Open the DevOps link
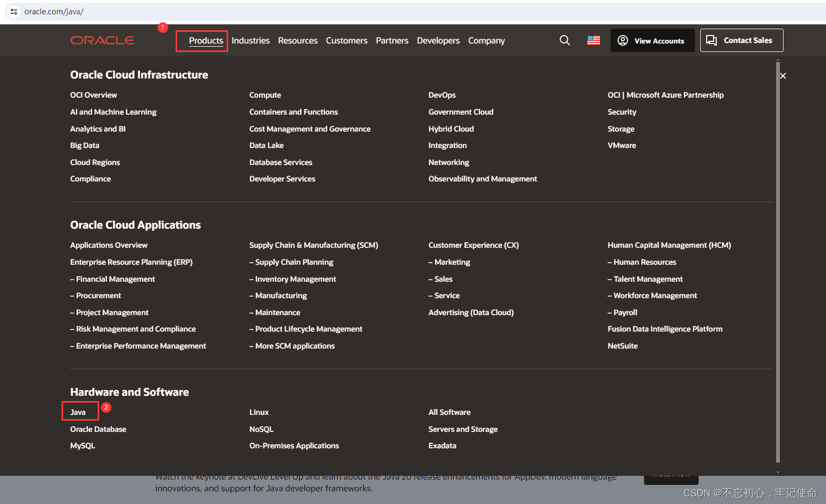The image size is (826, 504). point(442,95)
